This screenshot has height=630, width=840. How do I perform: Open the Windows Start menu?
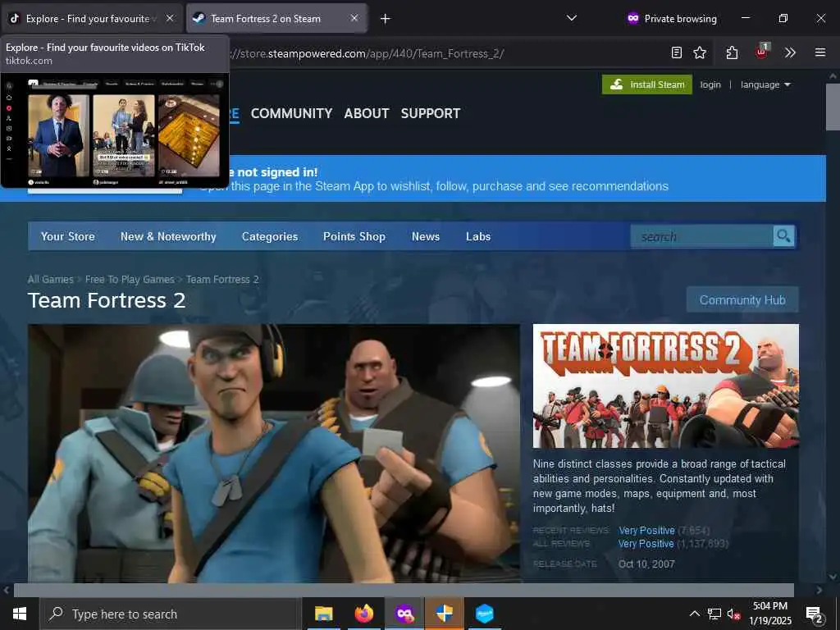tap(20, 614)
